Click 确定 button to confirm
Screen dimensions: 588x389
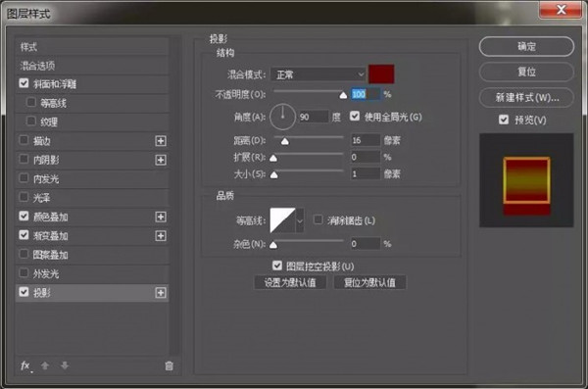526,46
